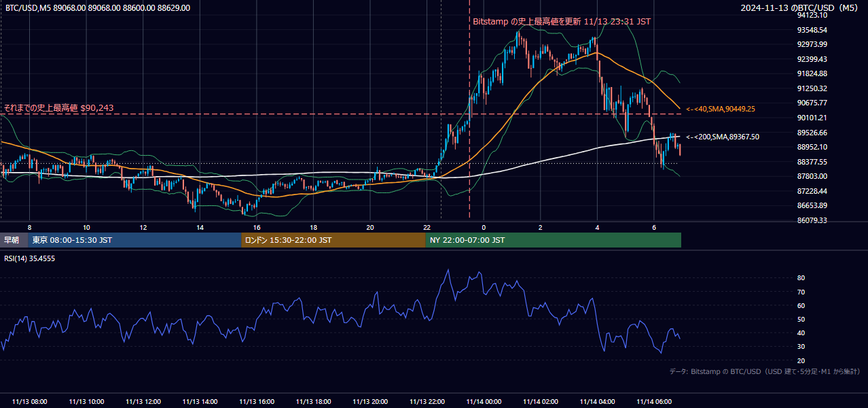The image size is (868, 408).
Task: Click the 86079.33 price axis value
Action: [812, 220]
